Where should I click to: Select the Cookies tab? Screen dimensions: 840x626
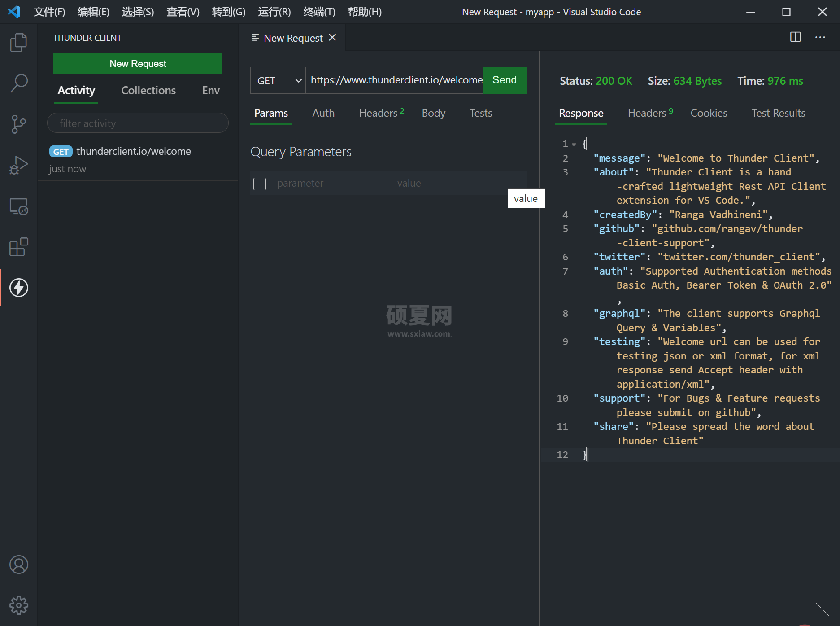[x=709, y=113]
